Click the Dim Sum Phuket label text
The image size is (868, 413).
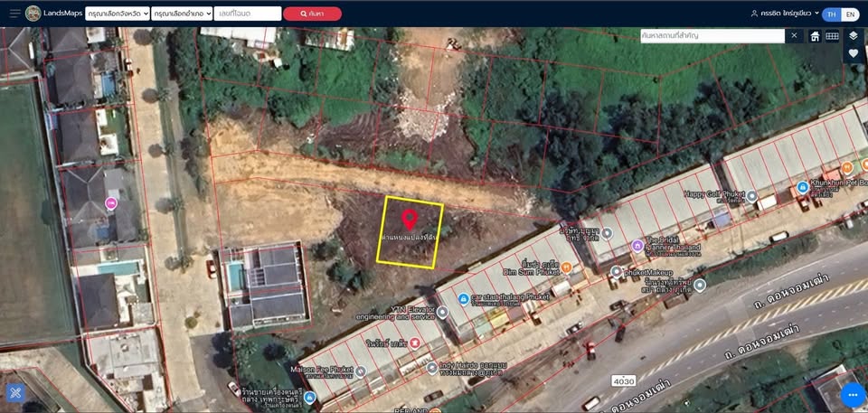click(x=531, y=272)
